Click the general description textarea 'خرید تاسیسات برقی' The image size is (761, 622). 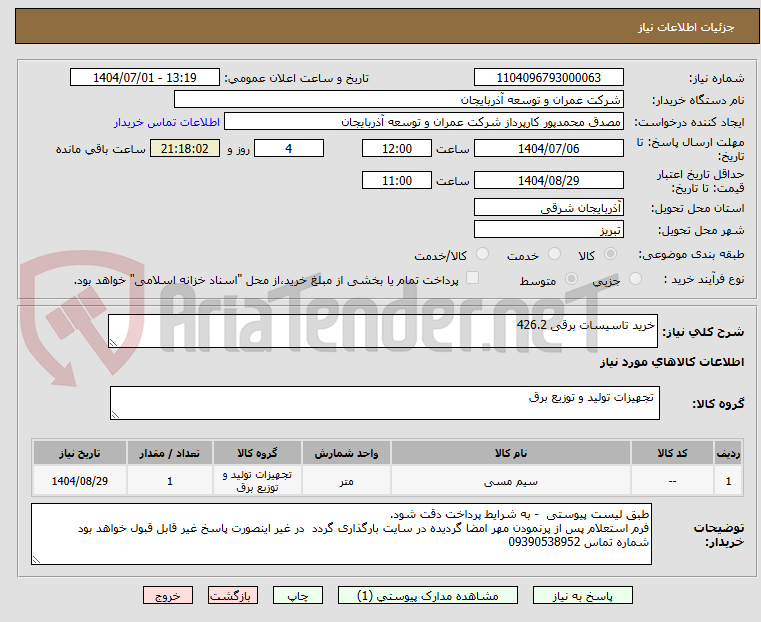(382, 331)
